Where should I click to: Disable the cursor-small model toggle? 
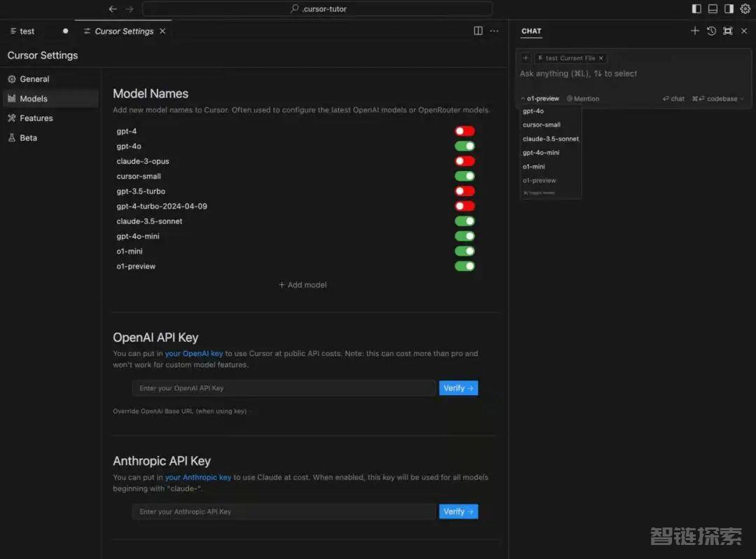[465, 176]
